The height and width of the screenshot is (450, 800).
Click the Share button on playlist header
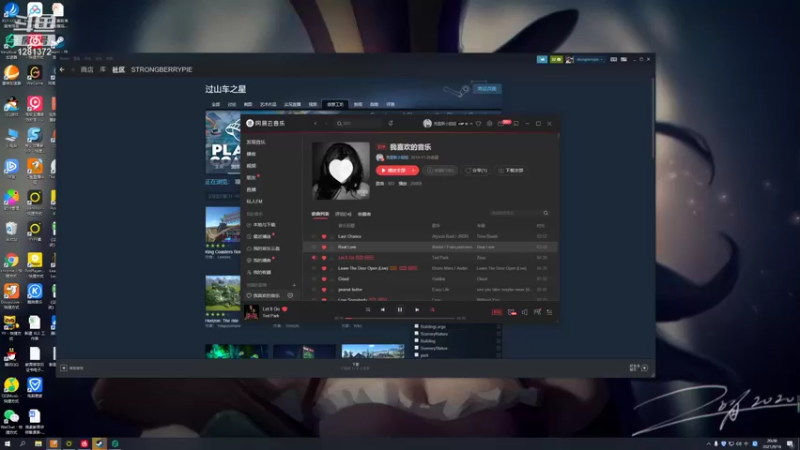[477, 170]
